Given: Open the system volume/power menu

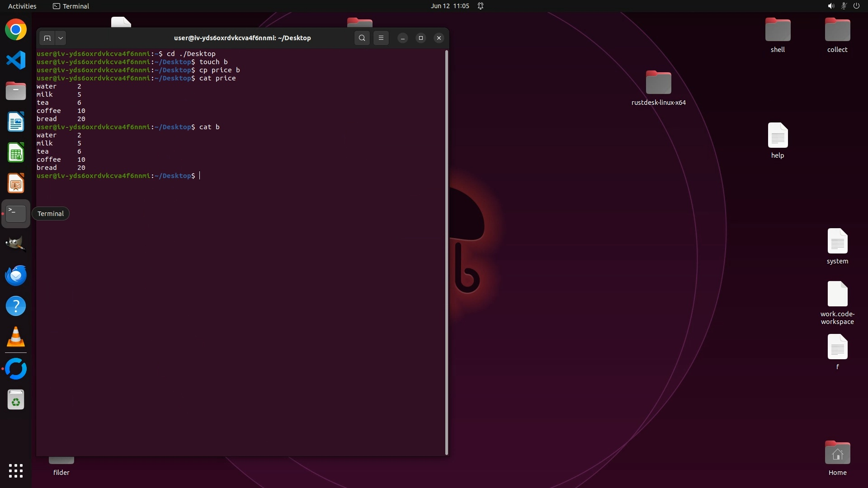Looking at the screenshot, I should 843,6.
